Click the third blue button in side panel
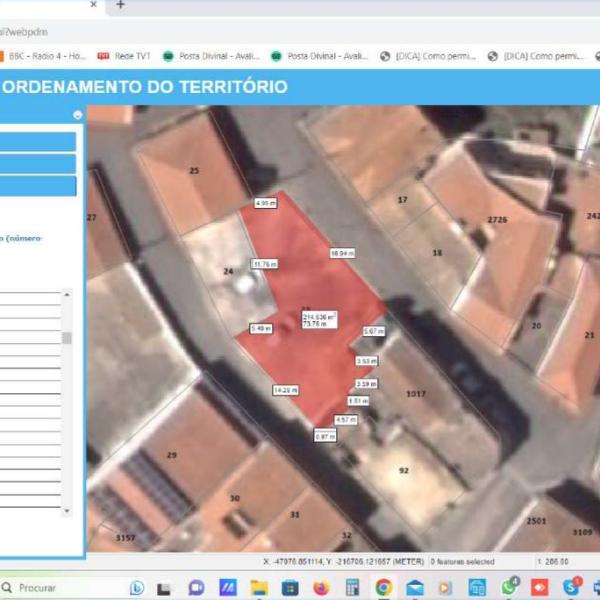Image resolution: width=600 pixels, height=600 pixels. [38, 186]
